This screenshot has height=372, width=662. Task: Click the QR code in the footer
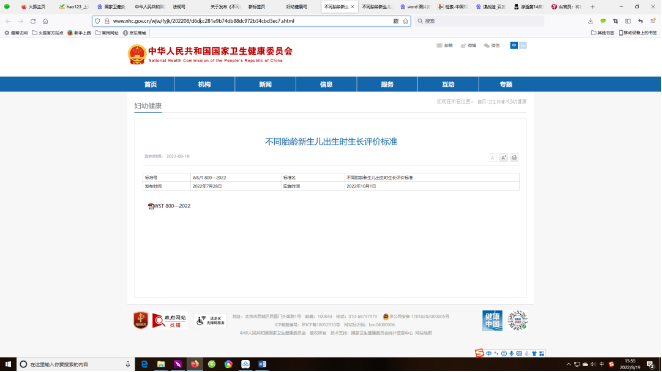point(518,320)
